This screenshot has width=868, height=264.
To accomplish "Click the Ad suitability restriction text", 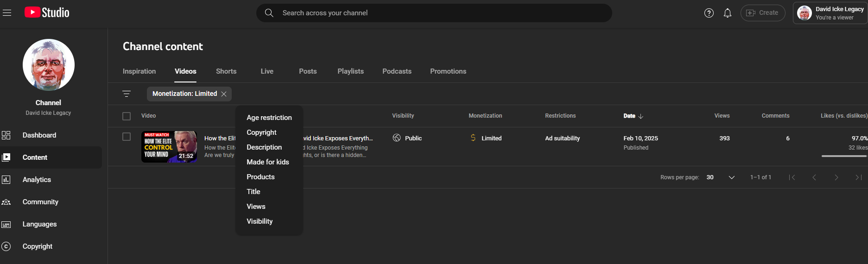I will coord(562,138).
